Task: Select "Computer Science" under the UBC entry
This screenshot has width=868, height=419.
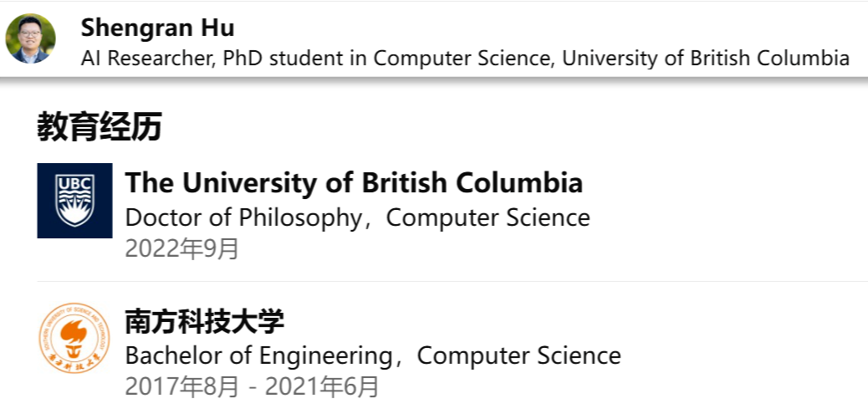Action: pyautogui.click(x=488, y=217)
